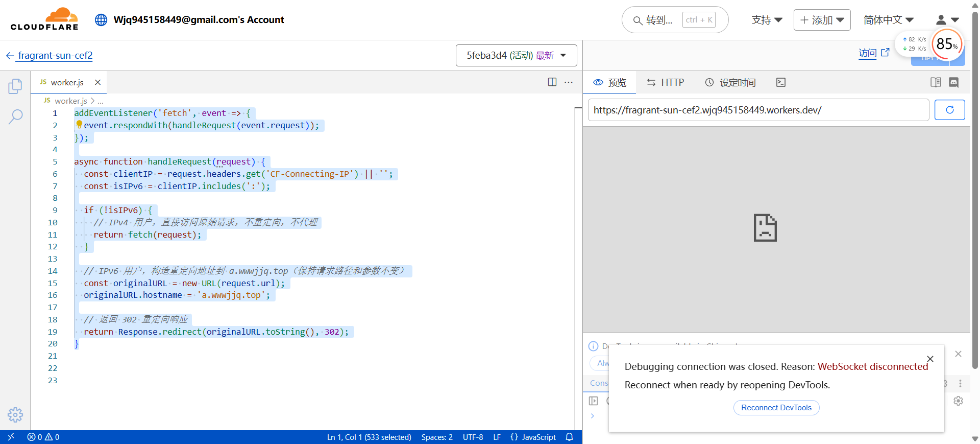Open the Discord community icon
Image resolution: width=980 pixels, height=444 pixels.
(x=954, y=82)
